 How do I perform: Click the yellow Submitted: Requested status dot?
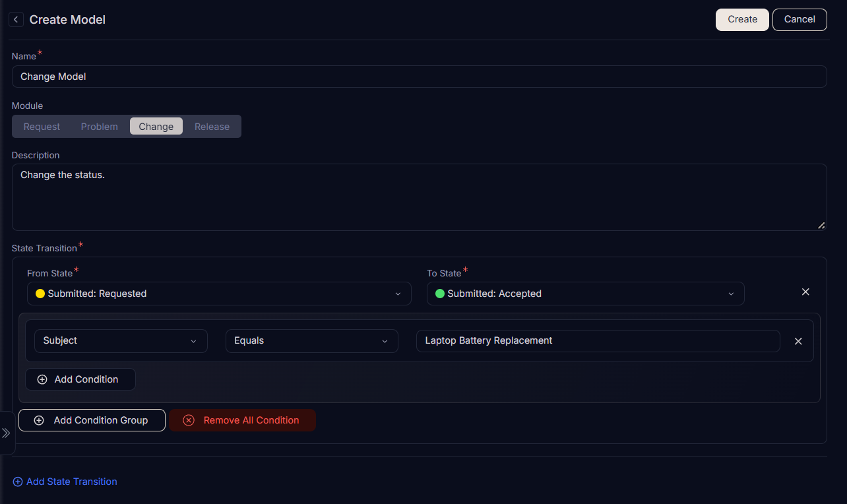pos(40,294)
